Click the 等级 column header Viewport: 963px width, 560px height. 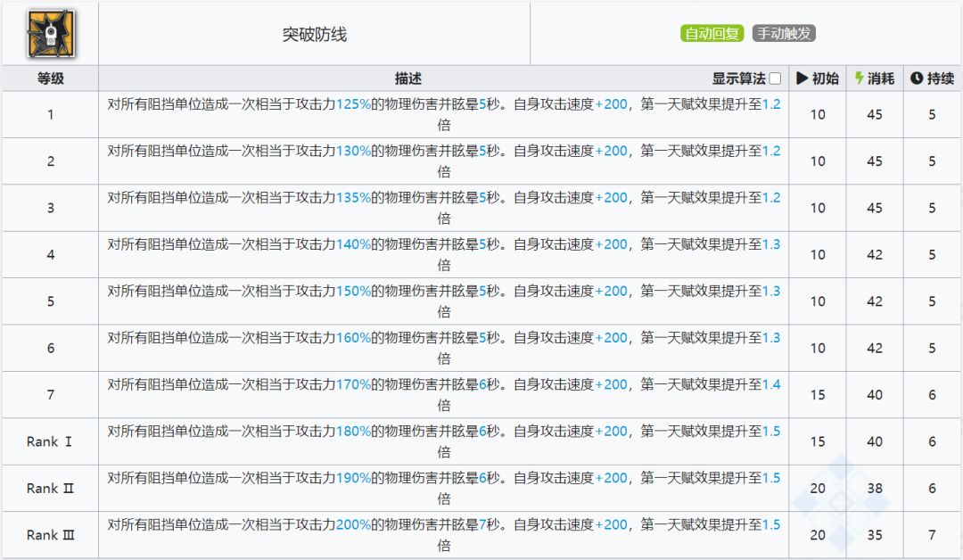50,78
